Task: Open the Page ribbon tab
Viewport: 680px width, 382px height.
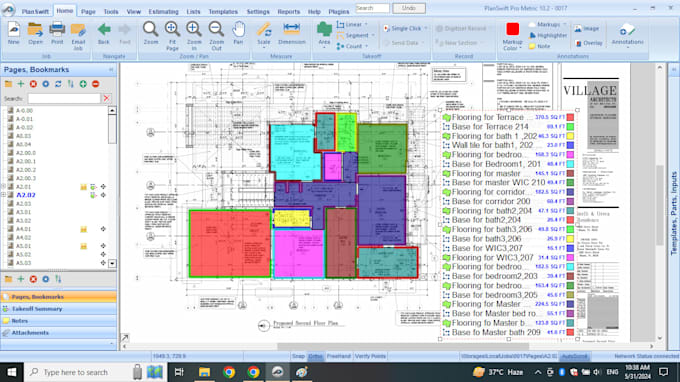Action: coord(88,12)
